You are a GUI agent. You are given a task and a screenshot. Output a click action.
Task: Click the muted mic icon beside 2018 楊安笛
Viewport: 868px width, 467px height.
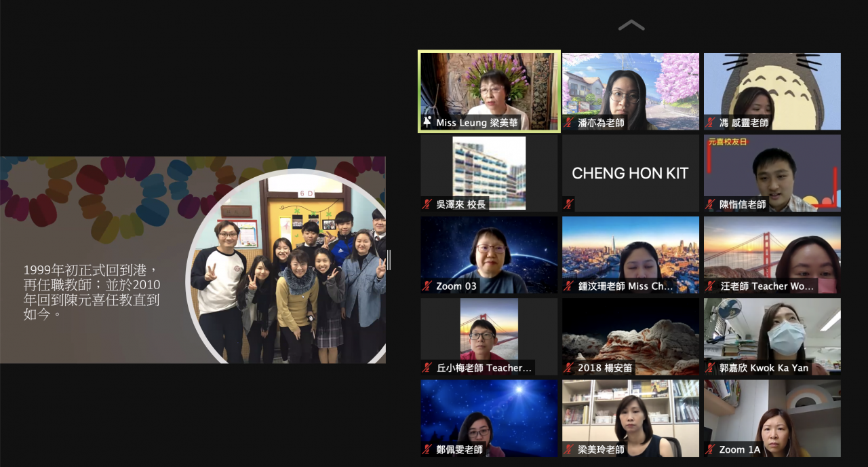coord(569,368)
